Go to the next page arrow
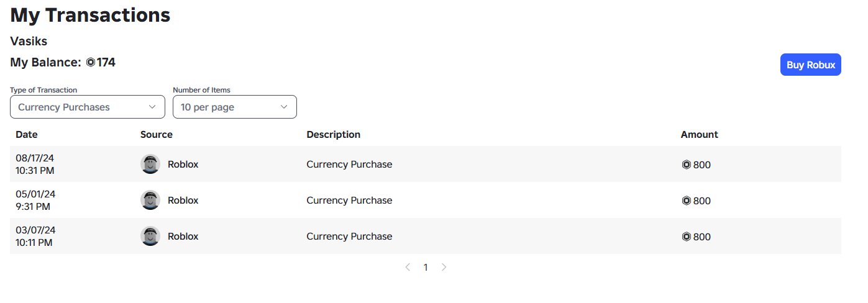The image size is (868, 303). click(x=444, y=267)
